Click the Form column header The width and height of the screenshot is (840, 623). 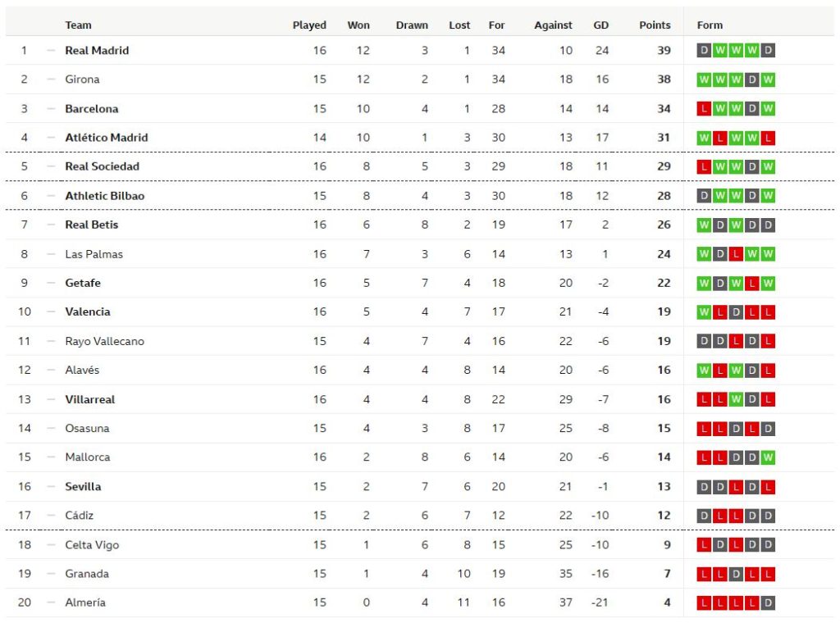point(710,25)
